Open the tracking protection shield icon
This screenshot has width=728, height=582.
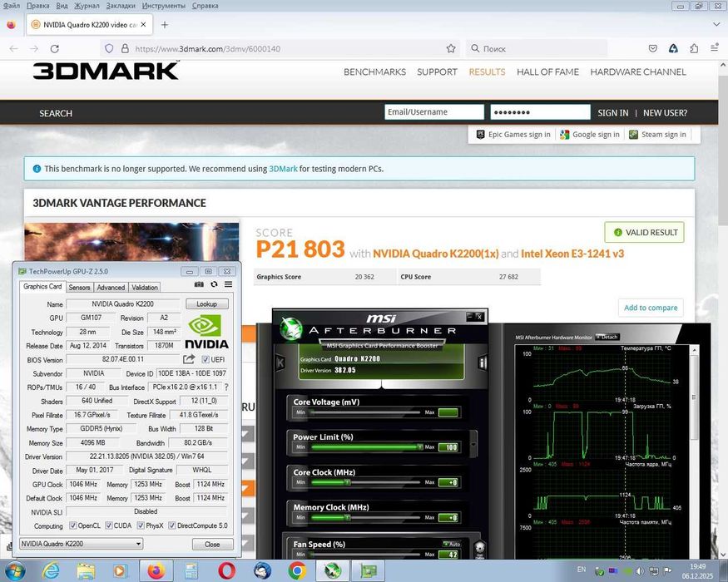(109, 49)
